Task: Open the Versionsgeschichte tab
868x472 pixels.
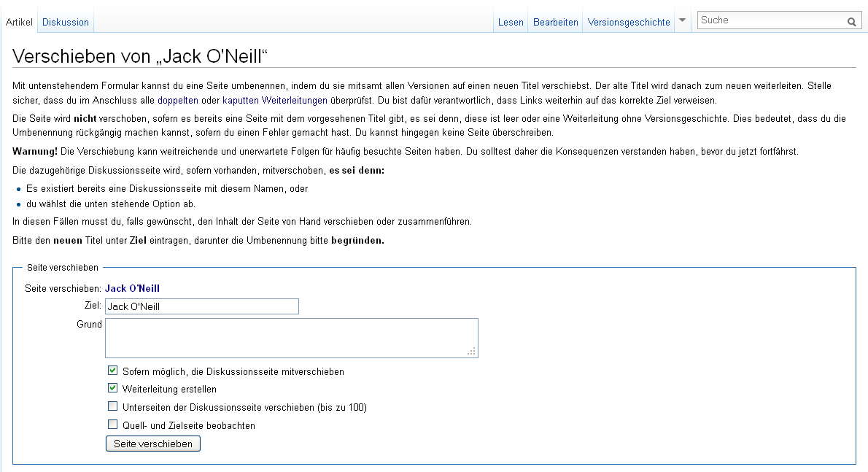Action: [629, 22]
